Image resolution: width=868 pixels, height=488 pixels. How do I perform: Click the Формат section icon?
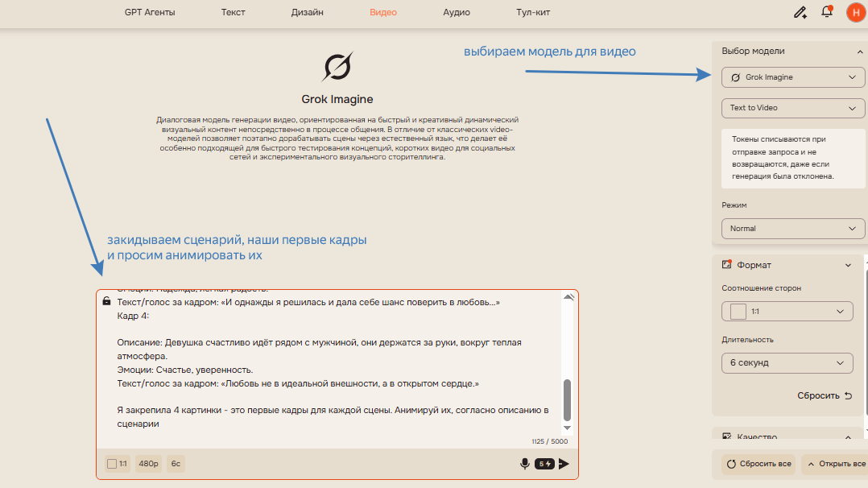tap(726, 265)
